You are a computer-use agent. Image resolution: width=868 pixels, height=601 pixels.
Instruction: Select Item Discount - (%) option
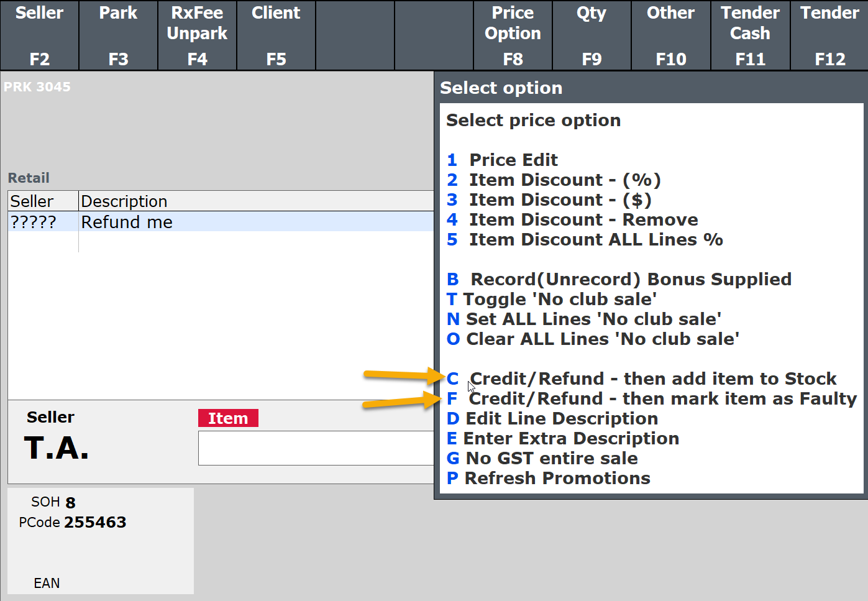click(564, 180)
